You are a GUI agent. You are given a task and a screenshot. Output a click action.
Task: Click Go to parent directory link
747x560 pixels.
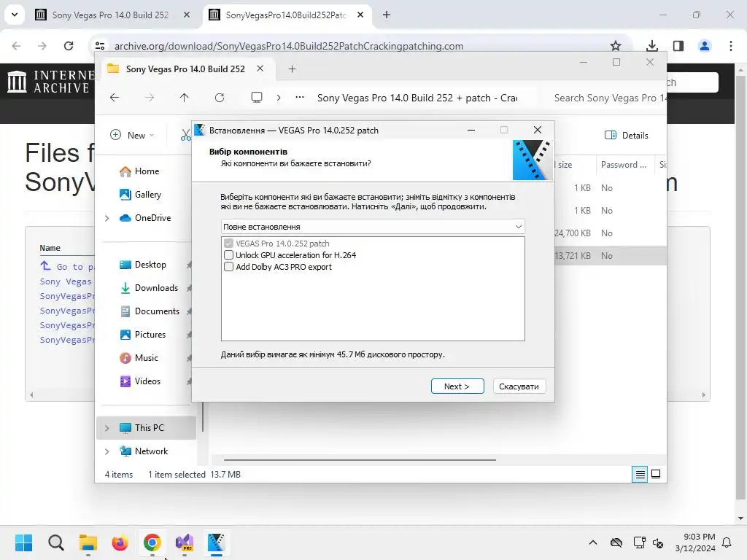tap(66, 267)
